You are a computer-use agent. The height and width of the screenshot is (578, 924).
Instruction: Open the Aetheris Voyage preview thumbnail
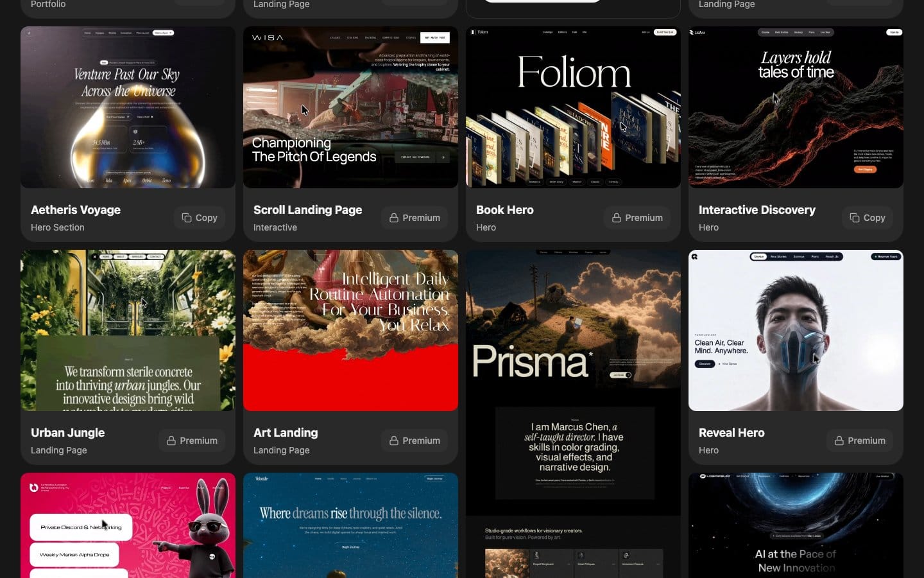[x=128, y=107]
